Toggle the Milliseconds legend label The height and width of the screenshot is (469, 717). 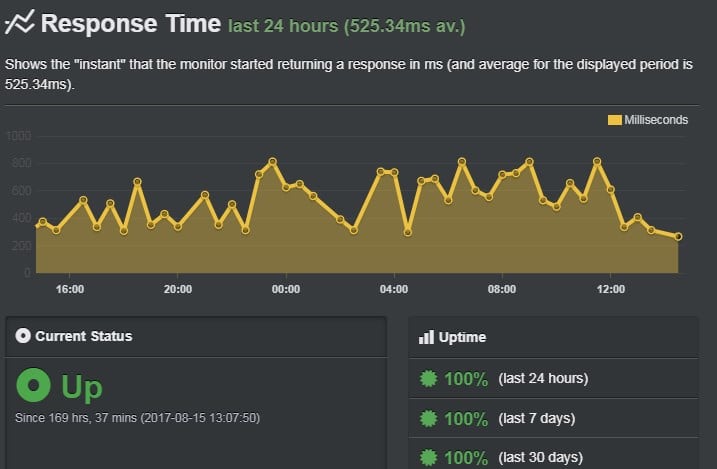656,120
